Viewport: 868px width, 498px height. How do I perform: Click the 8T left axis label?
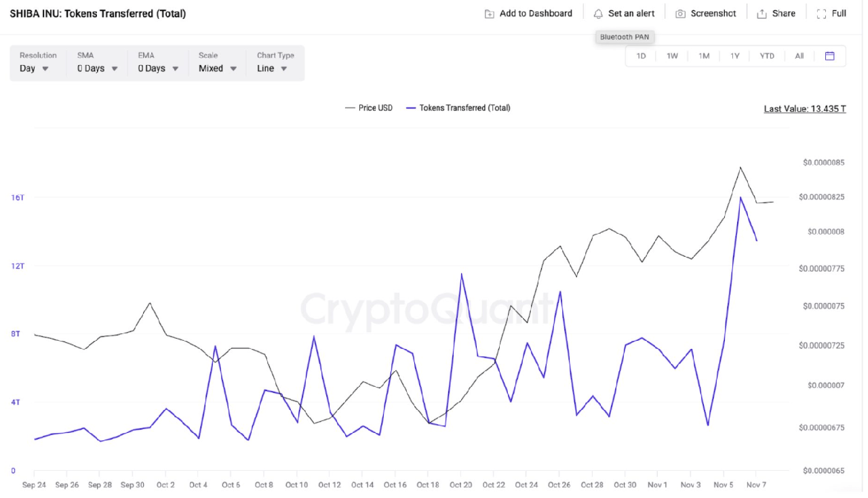[16, 334]
